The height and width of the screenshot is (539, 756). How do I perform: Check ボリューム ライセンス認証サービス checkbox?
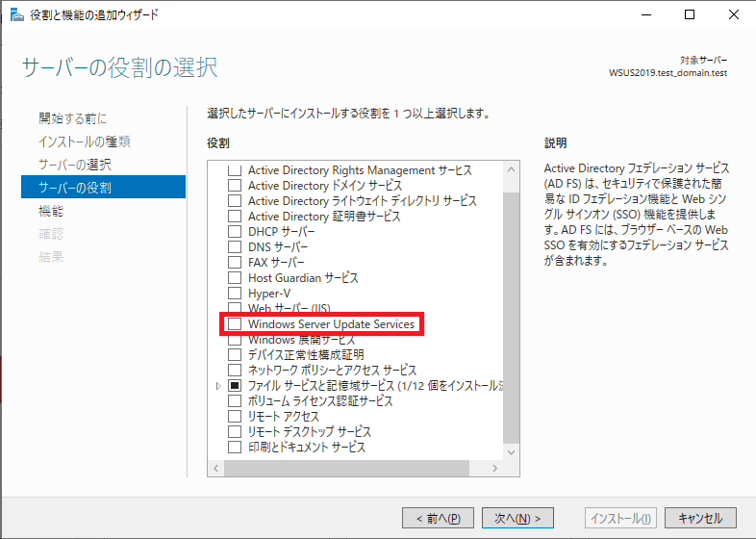(235, 401)
